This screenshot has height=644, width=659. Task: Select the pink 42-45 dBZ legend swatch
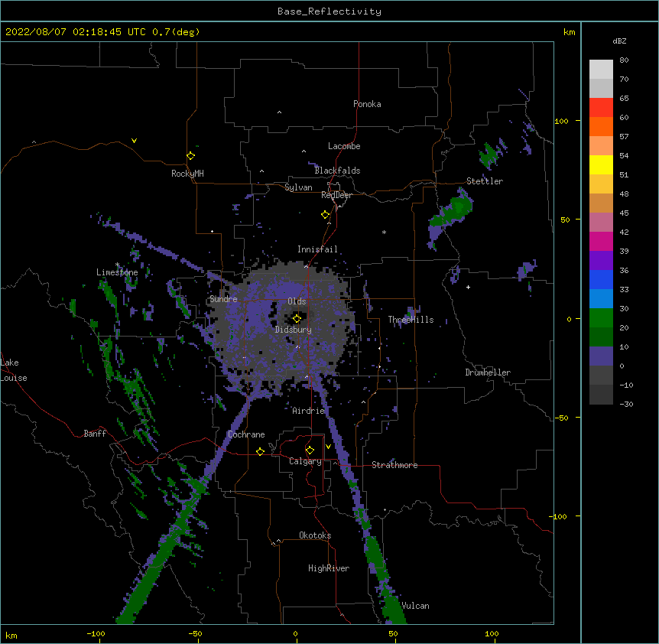point(601,223)
